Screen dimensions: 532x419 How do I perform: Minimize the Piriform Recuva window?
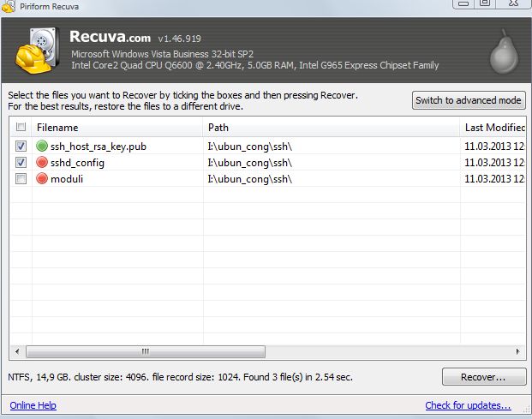463,3
